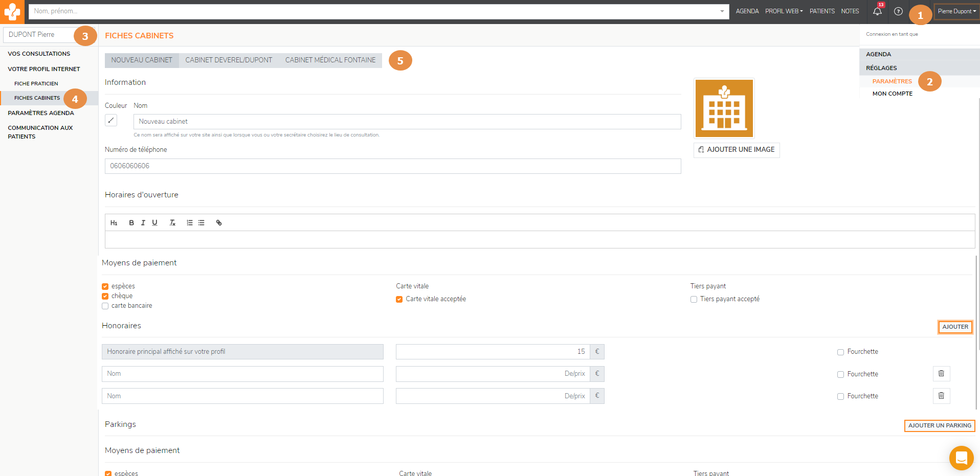The width and height of the screenshot is (980, 476).
Task: Click the clear formatting icon
Action: [x=172, y=223]
